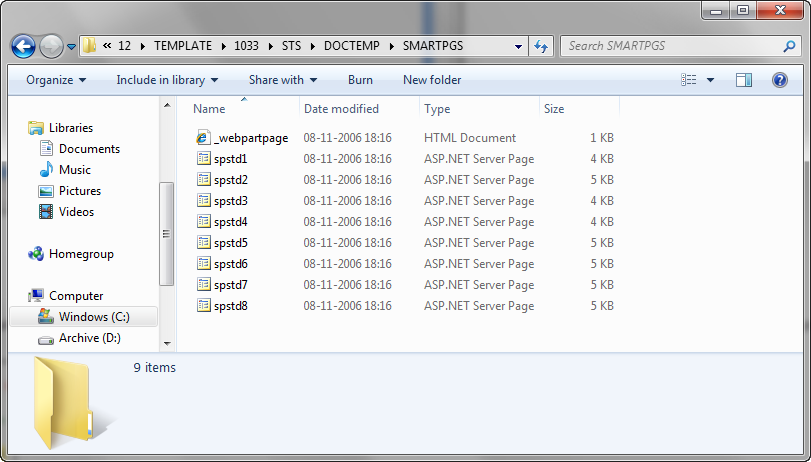
Task: Select the spstd5 file icon
Action: coord(204,242)
